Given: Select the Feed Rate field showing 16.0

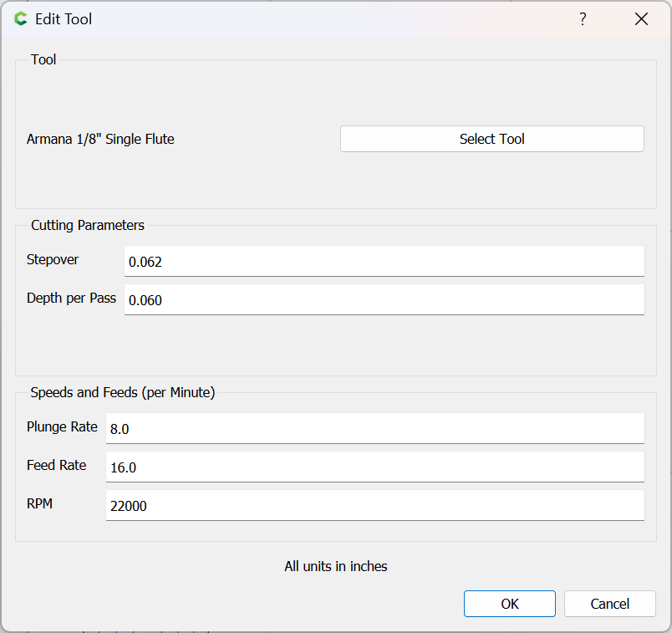Looking at the screenshot, I should pyautogui.click(x=375, y=467).
